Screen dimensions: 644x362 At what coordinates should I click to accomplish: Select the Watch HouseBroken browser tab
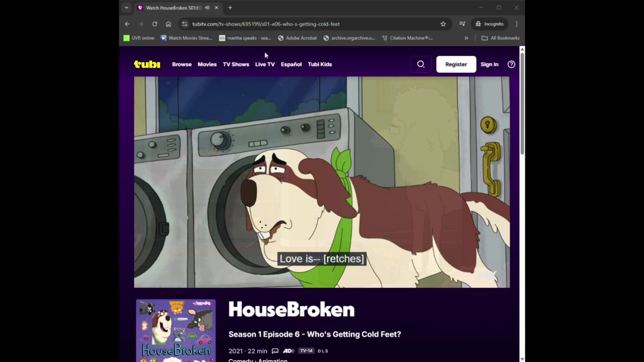click(x=178, y=8)
